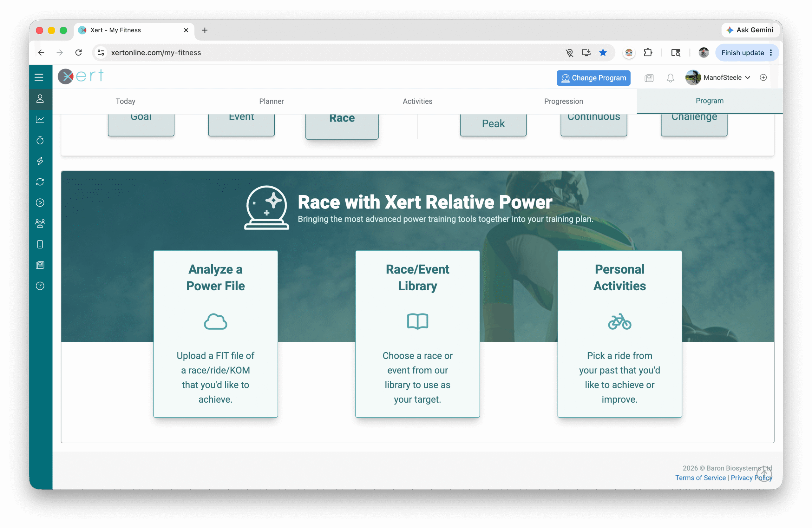812x528 pixels.
Task: Click the scroll-to-top arrow button
Action: (764, 473)
